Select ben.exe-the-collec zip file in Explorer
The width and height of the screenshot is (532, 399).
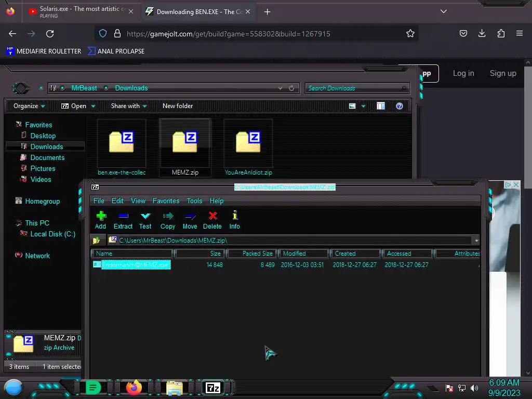pyautogui.click(x=122, y=148)
